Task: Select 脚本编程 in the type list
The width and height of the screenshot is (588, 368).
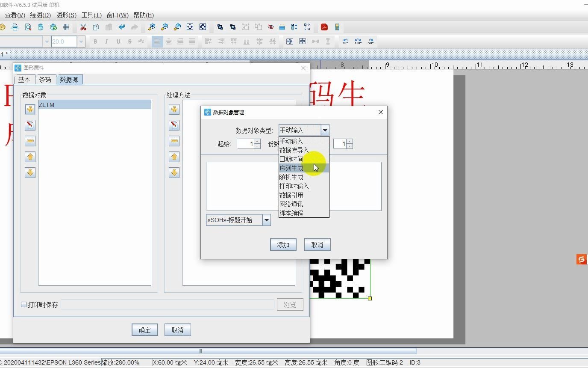Action: (304, 213)
